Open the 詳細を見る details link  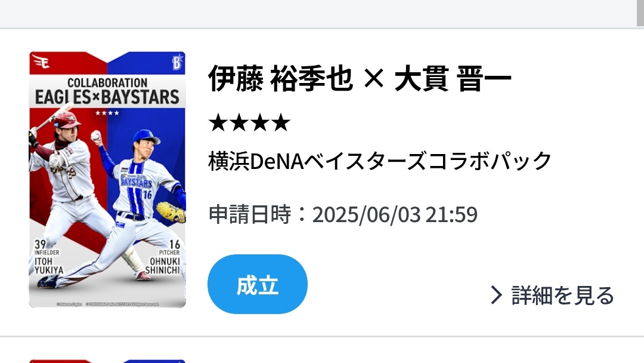click(x=552, y=295)
